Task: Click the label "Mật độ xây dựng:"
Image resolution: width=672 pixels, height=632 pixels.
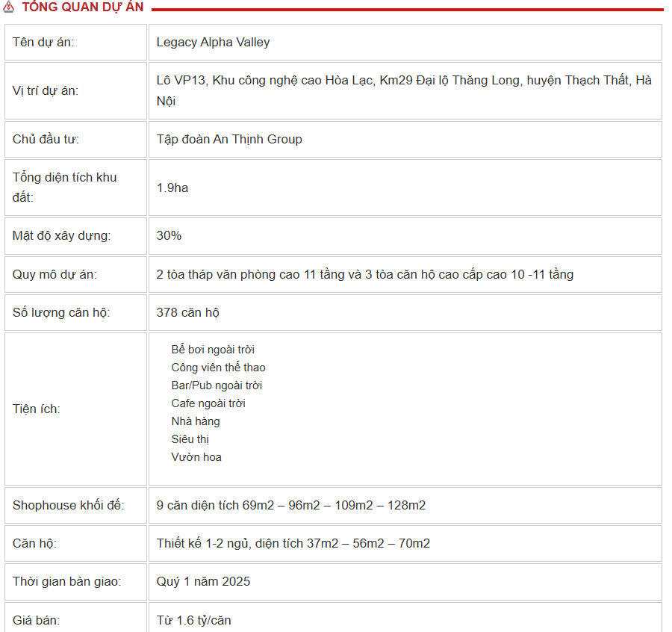Action: (x=62, y=235)
